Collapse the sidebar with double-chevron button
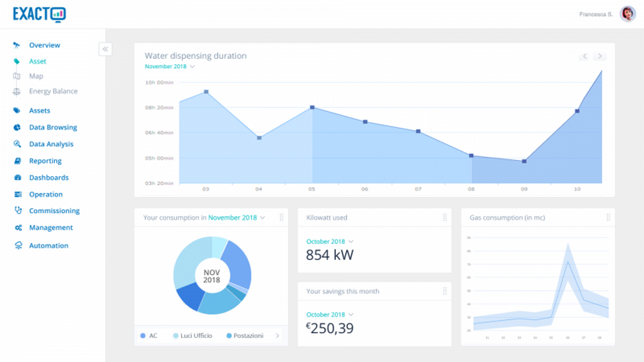The width and height of the screenshot is (644, 362). pos(105,49)
